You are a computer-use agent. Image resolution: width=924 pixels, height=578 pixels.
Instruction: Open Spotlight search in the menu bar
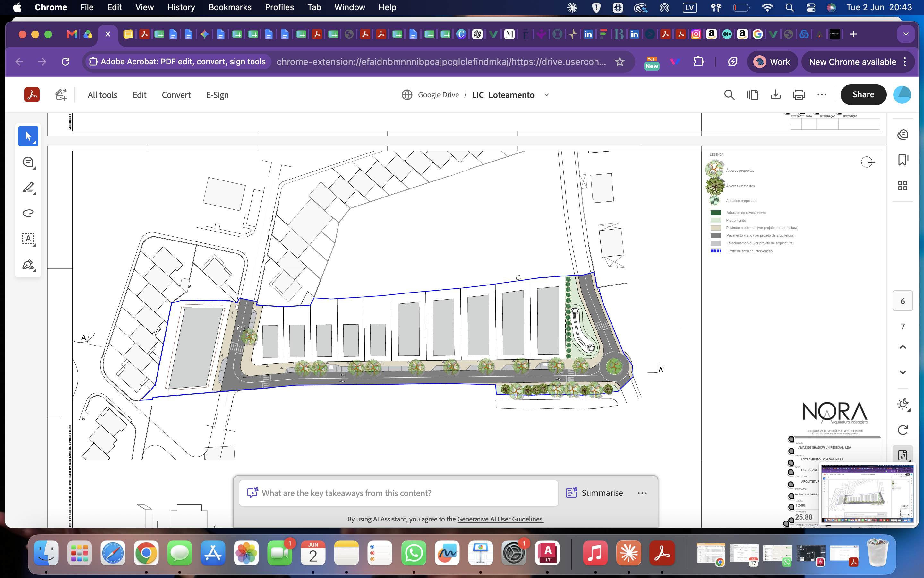(x=790, y=7)
